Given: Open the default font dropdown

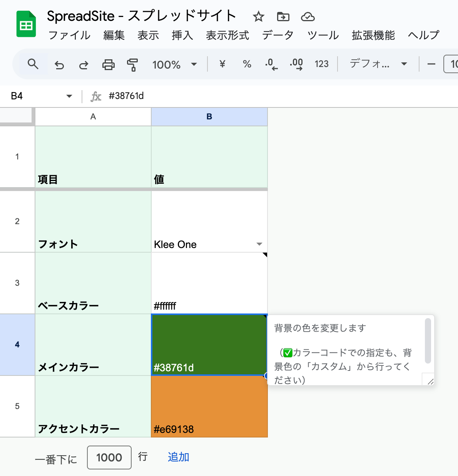Looking at the screenshot, I should (378, 64).
